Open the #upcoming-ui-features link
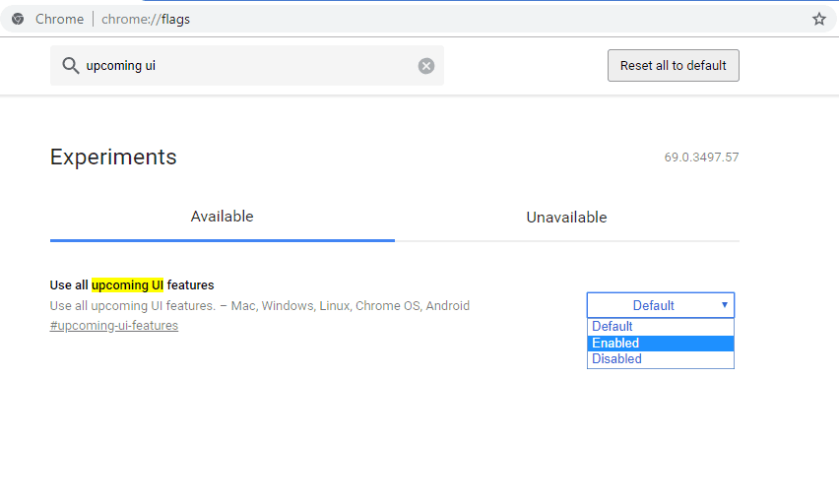Screen dimensions: 839x504 click(114, 326)
